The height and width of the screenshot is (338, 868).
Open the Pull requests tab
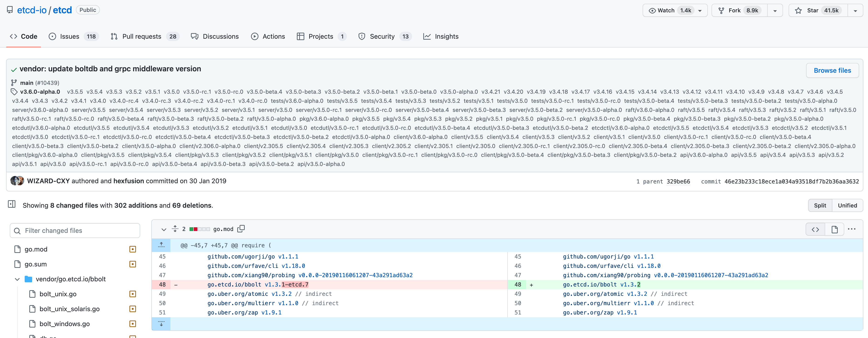pyautogui.click(x=145, y=36)
